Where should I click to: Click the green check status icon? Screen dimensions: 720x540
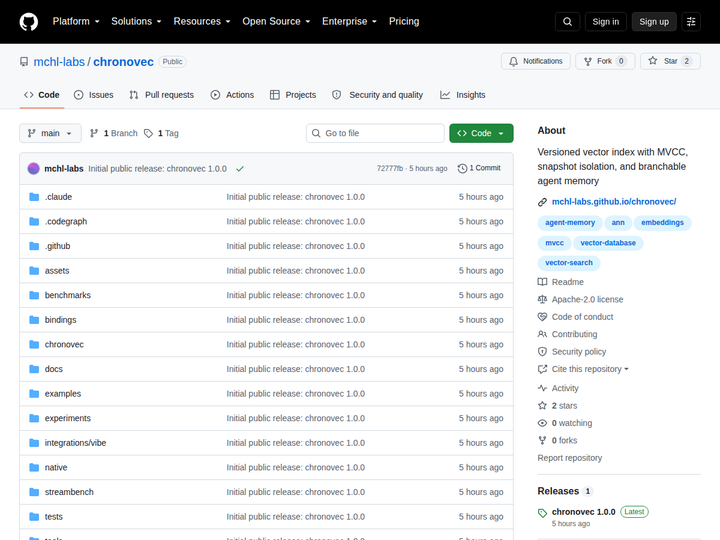[240, 169]
